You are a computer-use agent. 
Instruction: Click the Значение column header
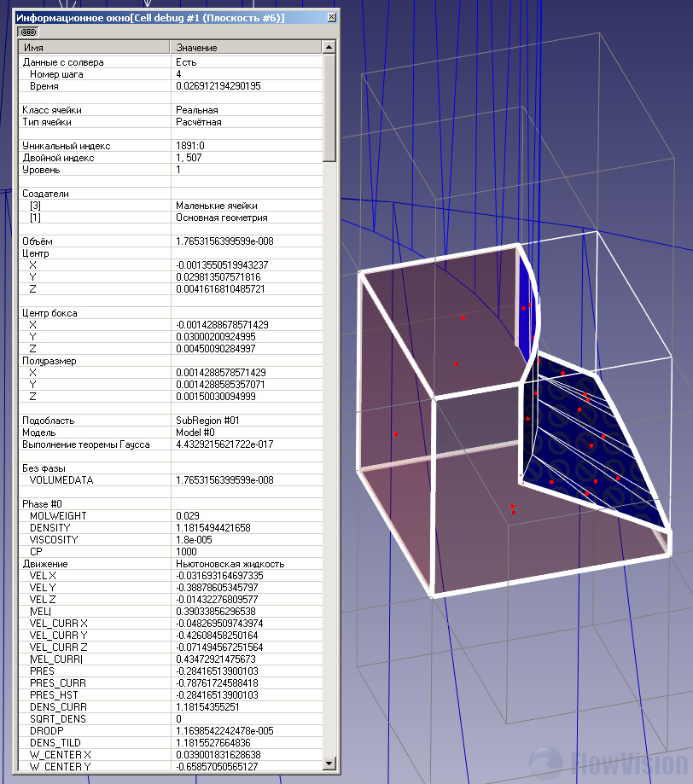point(246,48)
